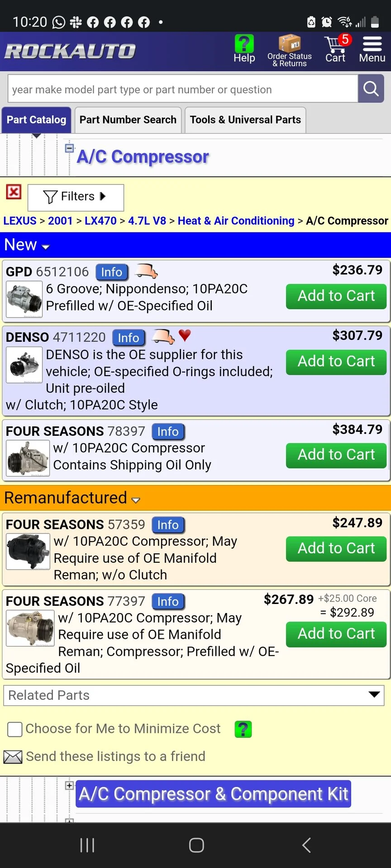
Task: Enable Choose for Me to Minimize Cost
Action: [15, 729]
